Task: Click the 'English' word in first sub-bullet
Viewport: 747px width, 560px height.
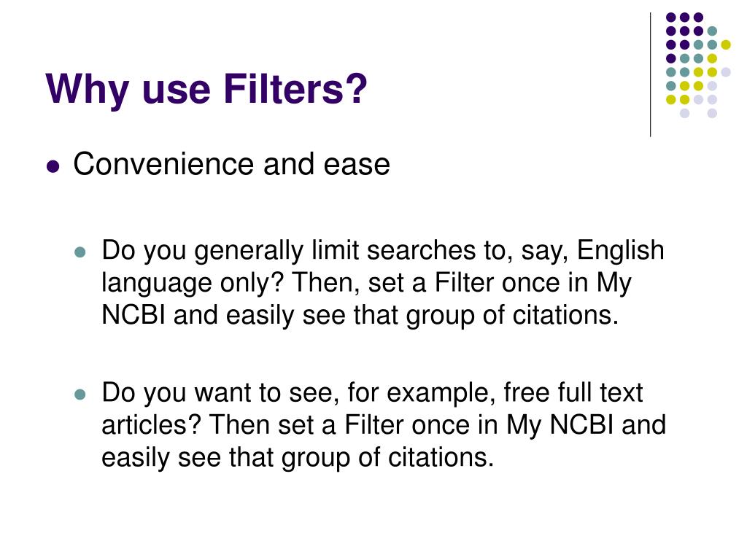Action: point(620,251)
